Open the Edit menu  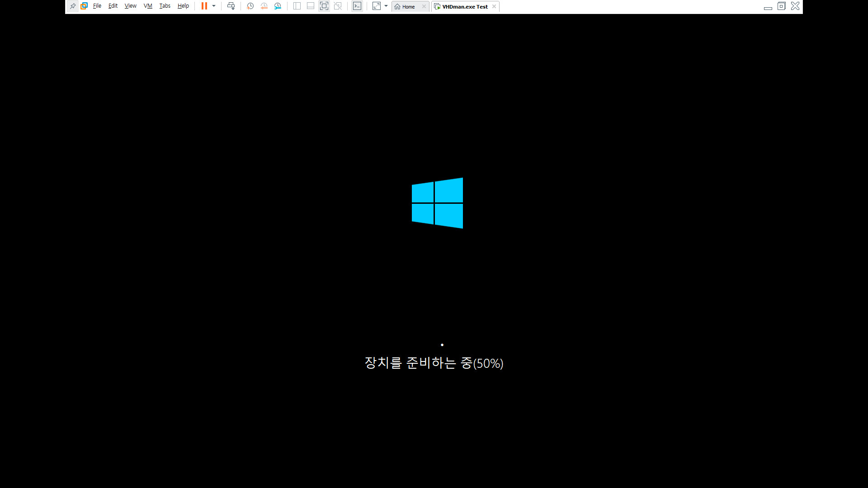click(x=113, y=6)
